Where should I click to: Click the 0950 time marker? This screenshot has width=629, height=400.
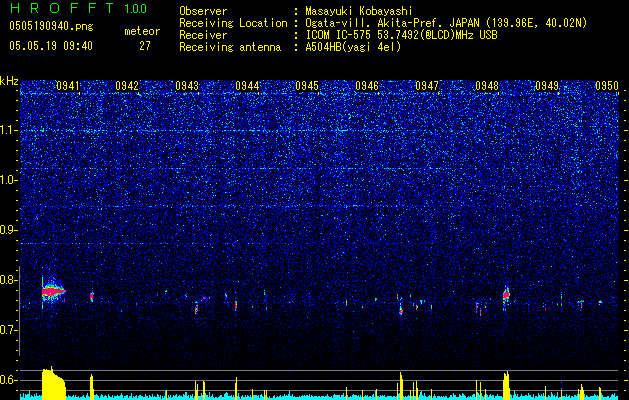pyautogui.click(x=607, y=86)
